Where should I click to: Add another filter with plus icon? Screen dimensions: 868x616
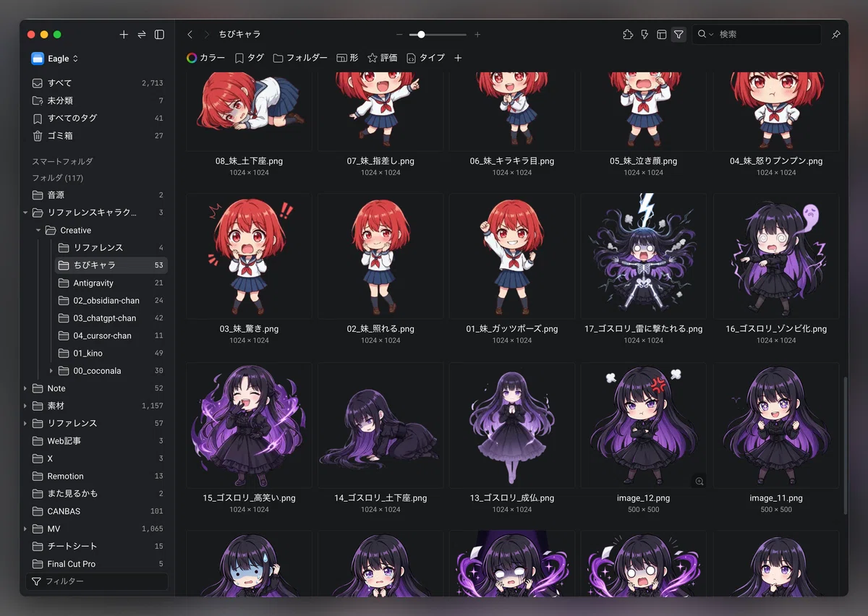458,58
